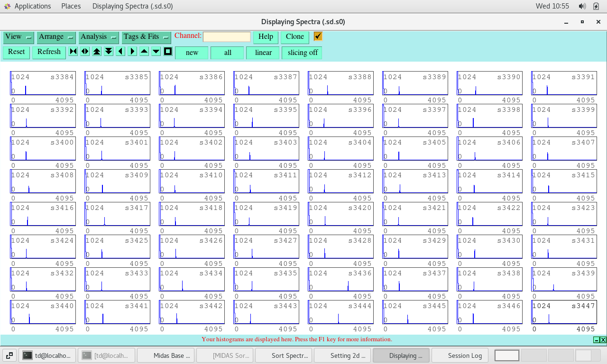Select spectrum s3447 histogram thumbnail
This screenshot has height=364, width=607.
point(564,312)
